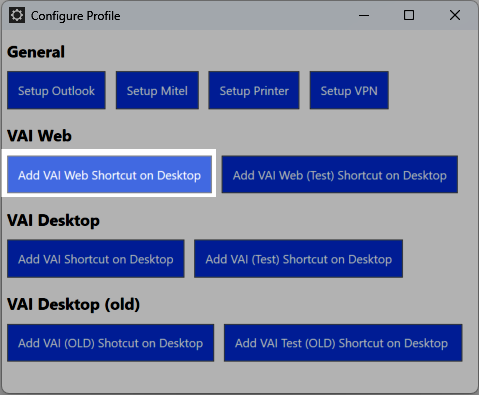Minimize the Configure Profile window
Screen dimensions: 479x395
tap(364, 15)
